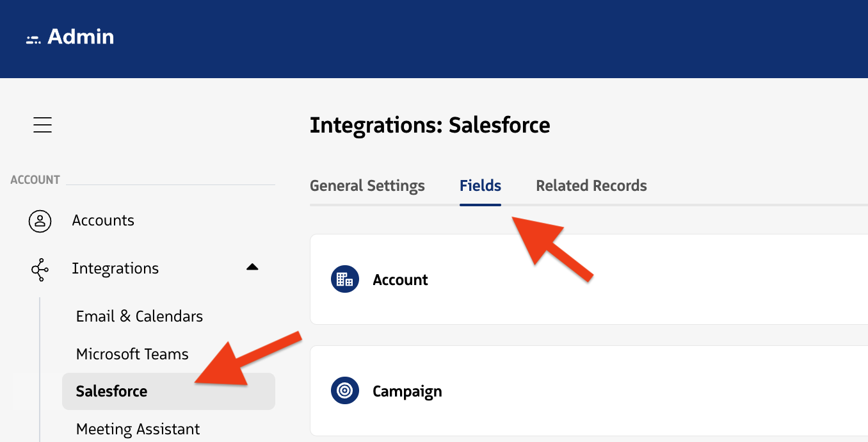Click the Accounts person icon

pyautogui.click(x=40, y=221)
